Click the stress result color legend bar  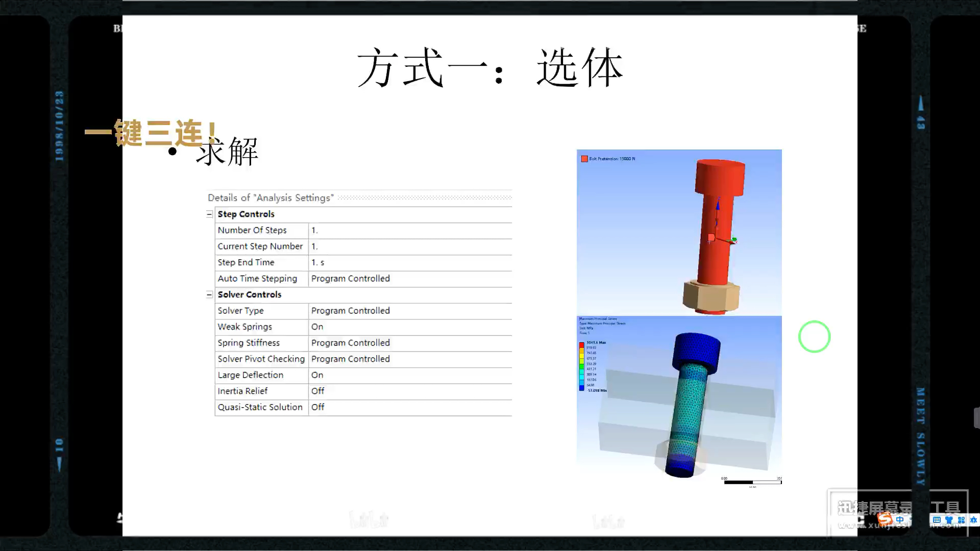(581, 367)
